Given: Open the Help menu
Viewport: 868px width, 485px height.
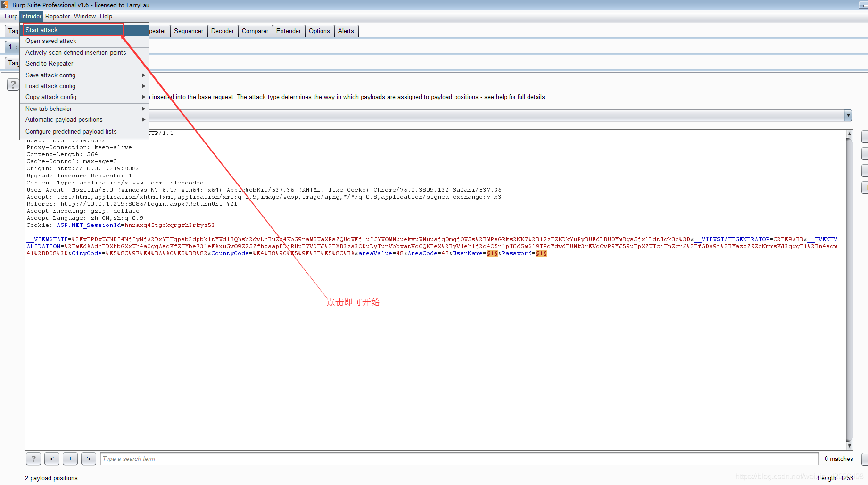Looking at the screenshot, I should pyautogui.click(x=106, y=16).
